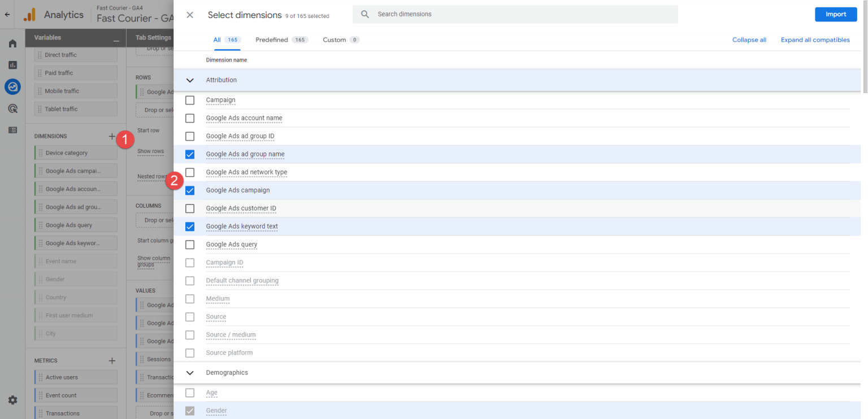Check the Campaign dimension checkbox
Viewport: 868px width, 419px height.
[190, 100]
